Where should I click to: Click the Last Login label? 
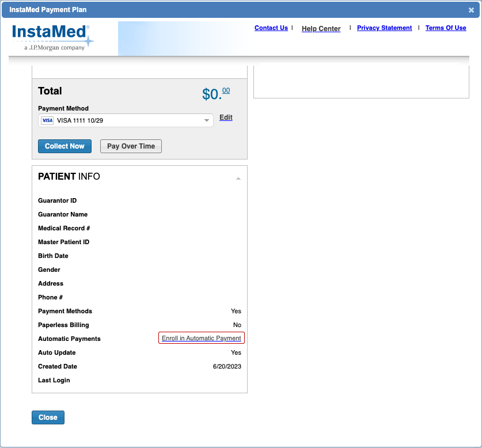(54, 381)
